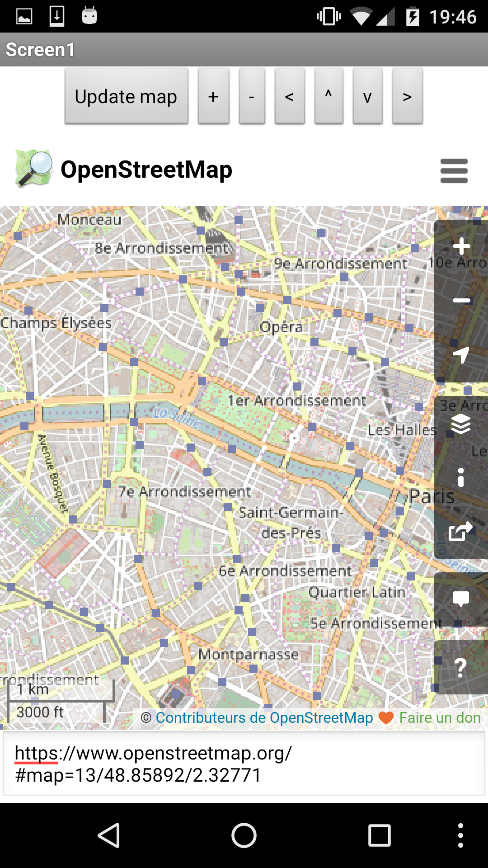Click the OpenStreetMap title text

coord(146,170)
